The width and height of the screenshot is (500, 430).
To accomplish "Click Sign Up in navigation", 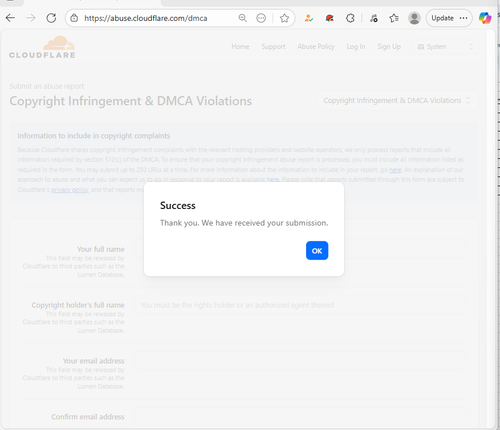I will [389, 47].
